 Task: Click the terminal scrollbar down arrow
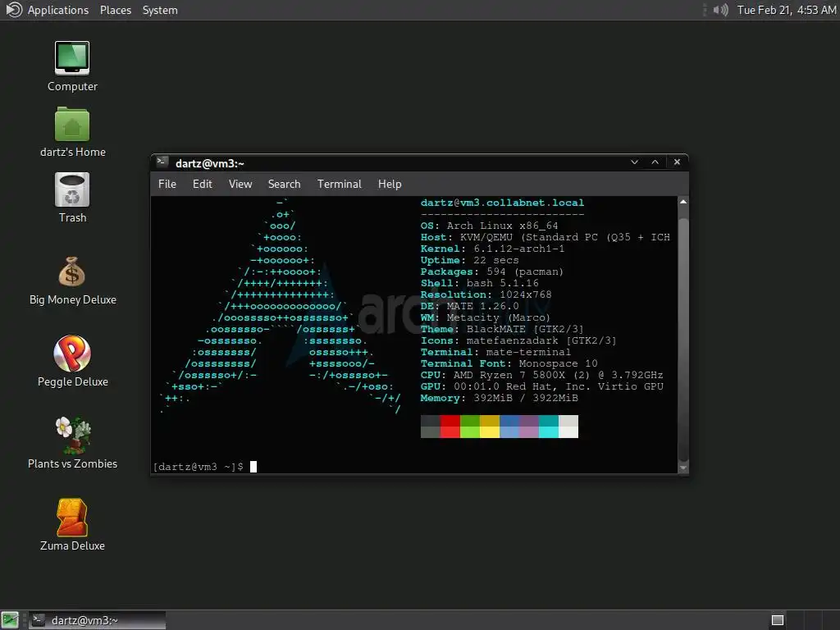pyautogui.click(x=683, y=468)
